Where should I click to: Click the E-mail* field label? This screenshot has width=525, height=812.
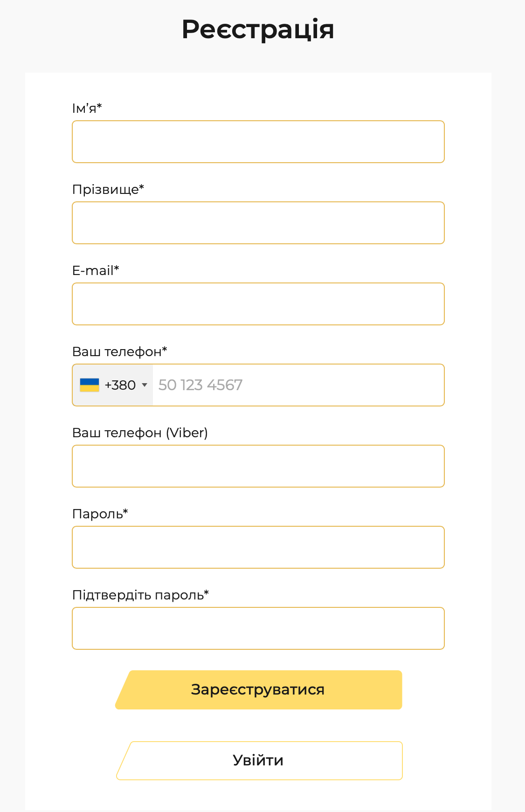[96, 270]
